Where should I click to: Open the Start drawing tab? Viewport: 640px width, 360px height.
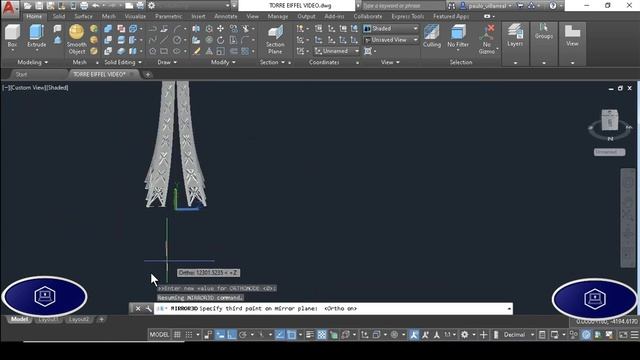[x=21, y=74]
